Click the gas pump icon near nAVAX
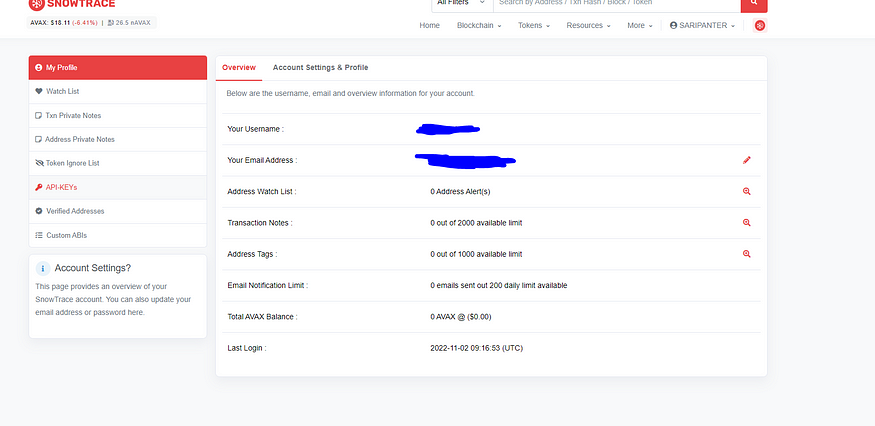 tap(110, 23)
